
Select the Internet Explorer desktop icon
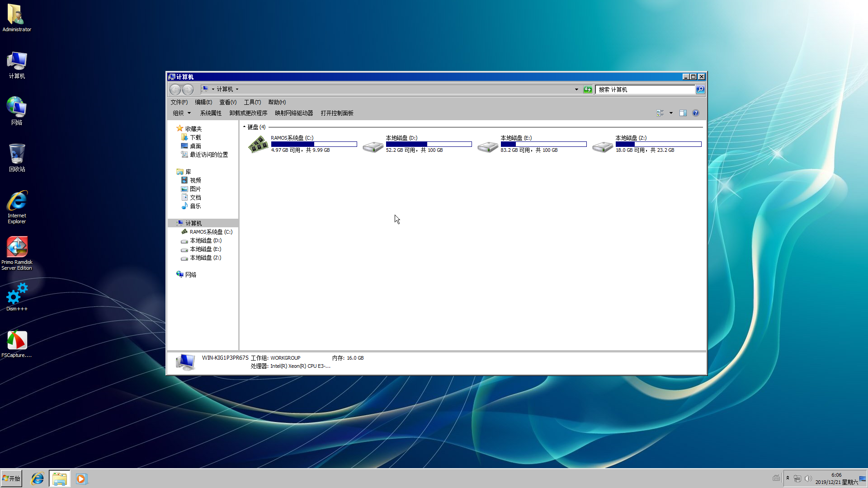(17, 207)
